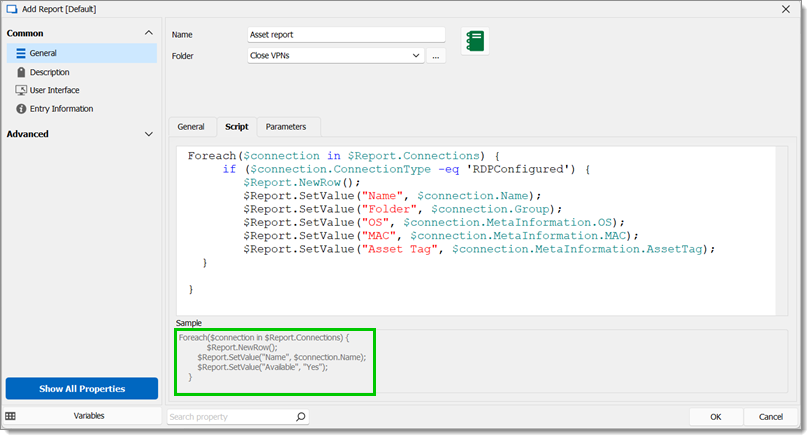Click the green notebook report icon
This screenshot has height=440, width=812.
[475, 41]
